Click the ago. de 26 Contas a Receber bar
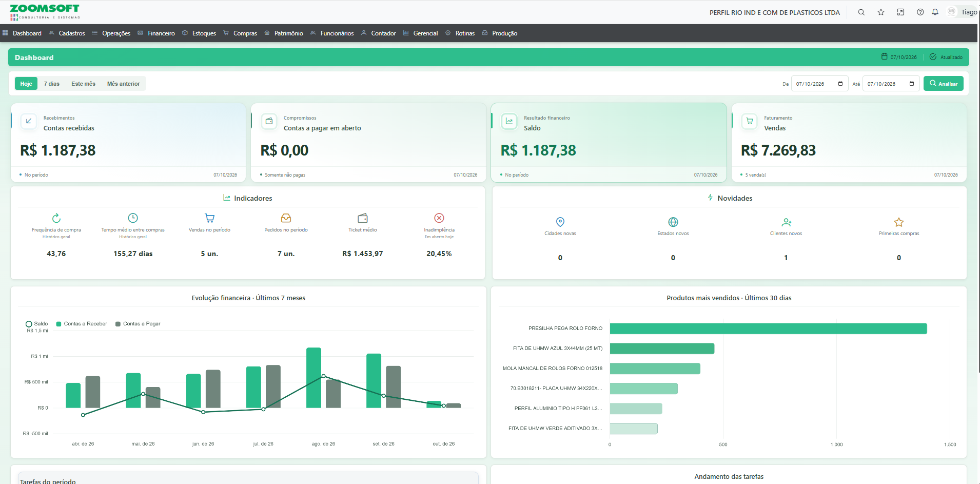Viewport: 980px width, 484px height. (x=314, y=378)
